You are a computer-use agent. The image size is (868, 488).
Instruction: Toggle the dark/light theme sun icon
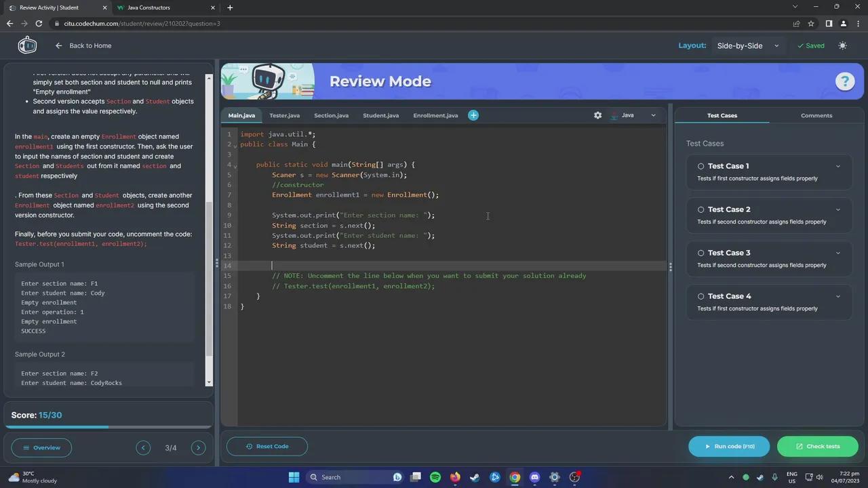[x=842, y=45]
